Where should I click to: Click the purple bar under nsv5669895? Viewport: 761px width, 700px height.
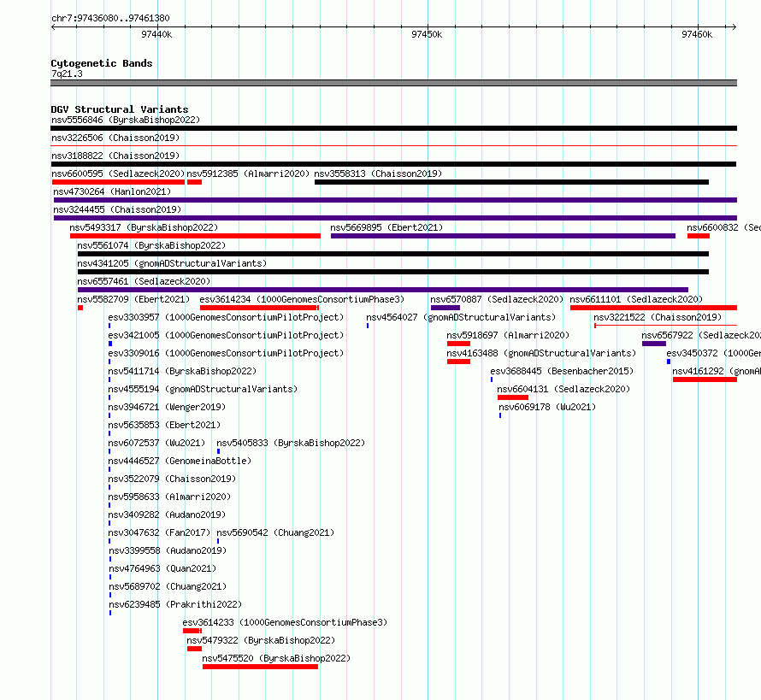click(x=503, y=236)
